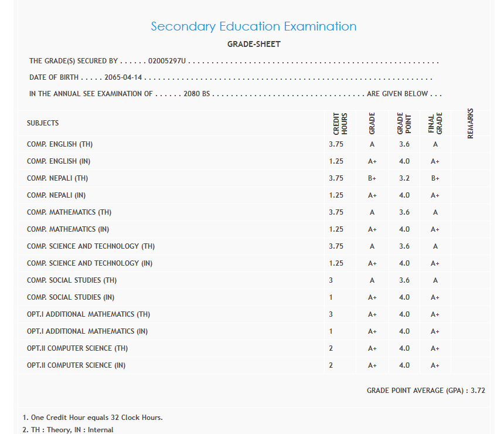Click credit hours 3 for Social Studies theory
The height and width of the screenshot is (434, 504).
pos(331,280)
